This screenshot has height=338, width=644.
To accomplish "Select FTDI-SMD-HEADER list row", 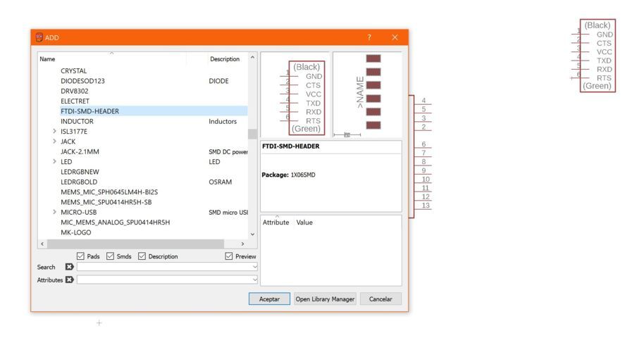I will point(154,111).
